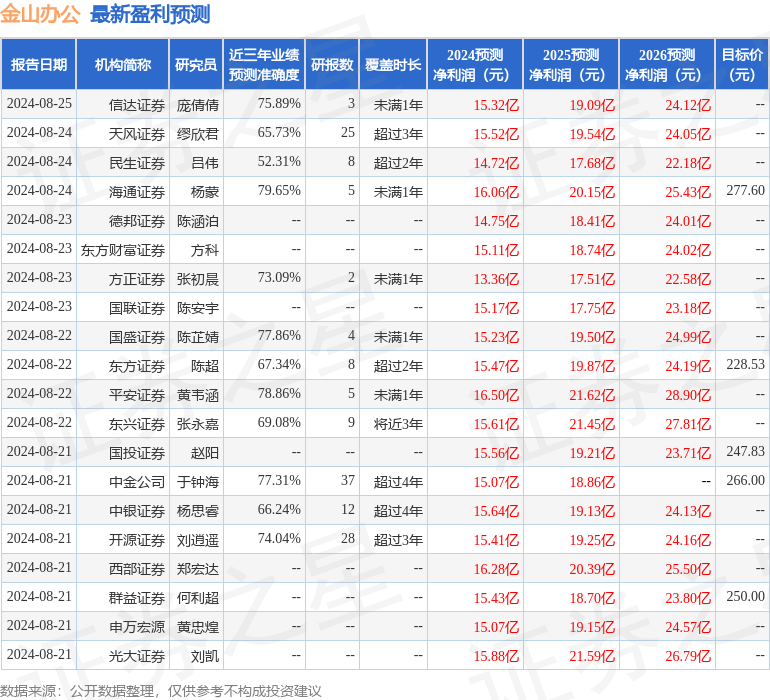Click 2026 profit value 24.99亿
Viewport: 770px width, 700px height.
pos(688,337)
